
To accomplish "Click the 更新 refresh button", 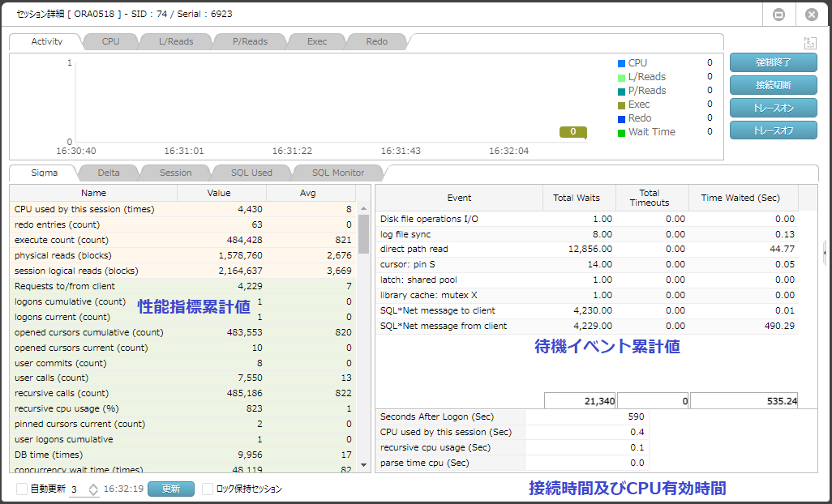I will (171, 489).
